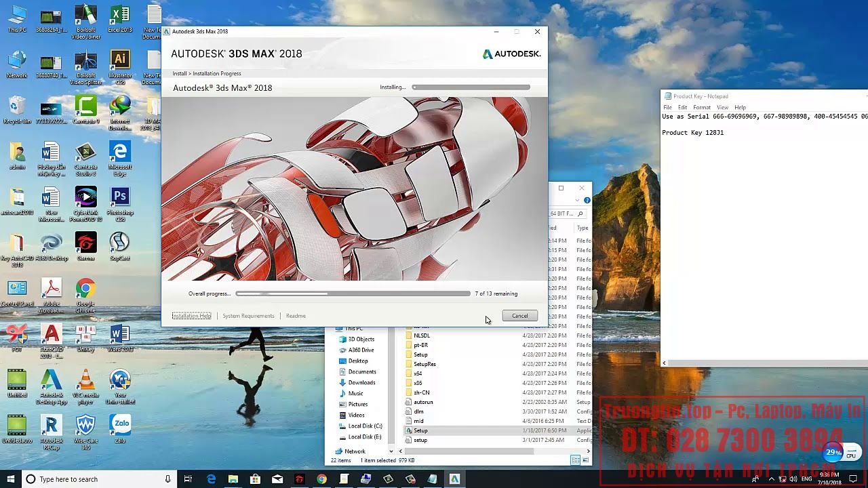This screenshot has height=488, width=868.
Task: Launch A360 Desktop shortcut
Action: pyautogui.click(x=52, y=245)
